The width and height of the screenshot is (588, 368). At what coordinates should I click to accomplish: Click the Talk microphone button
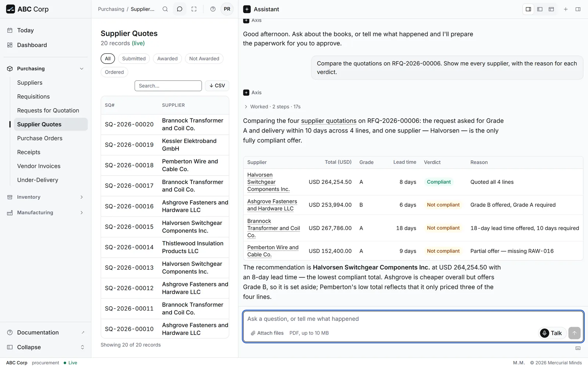[552, 333]
